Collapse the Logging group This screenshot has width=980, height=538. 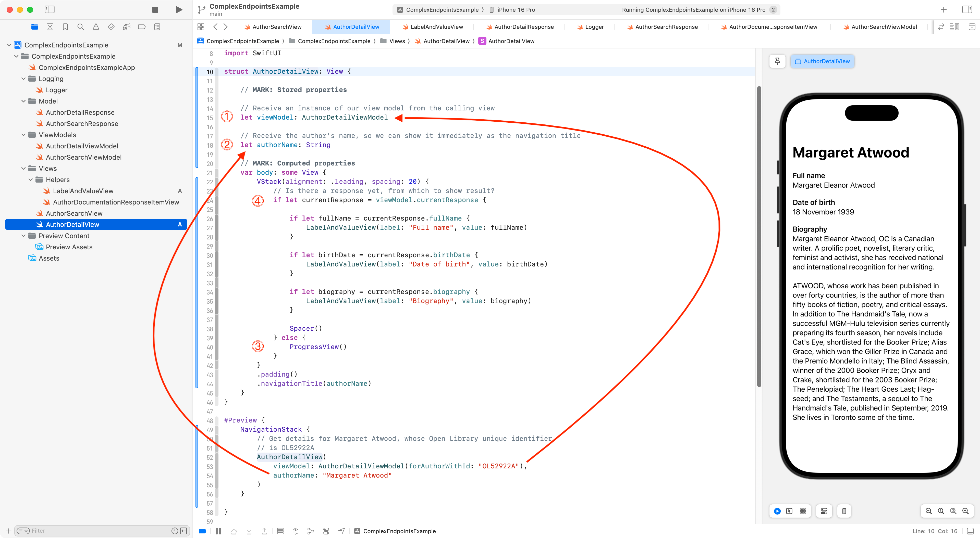pos(23,79)
